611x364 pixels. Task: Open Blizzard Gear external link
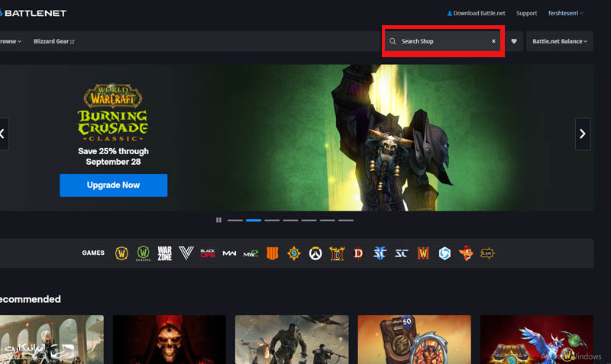tap(53, 41)
